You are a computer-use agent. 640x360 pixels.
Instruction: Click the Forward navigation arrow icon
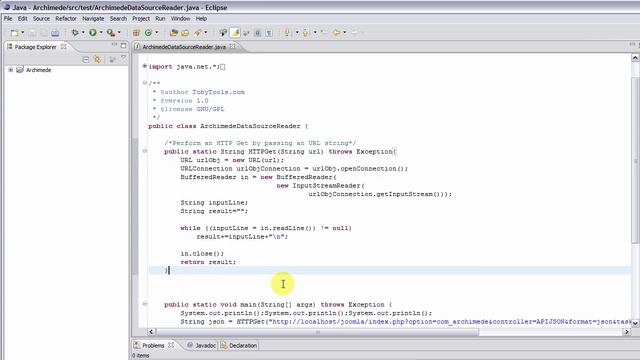(354, 33)
